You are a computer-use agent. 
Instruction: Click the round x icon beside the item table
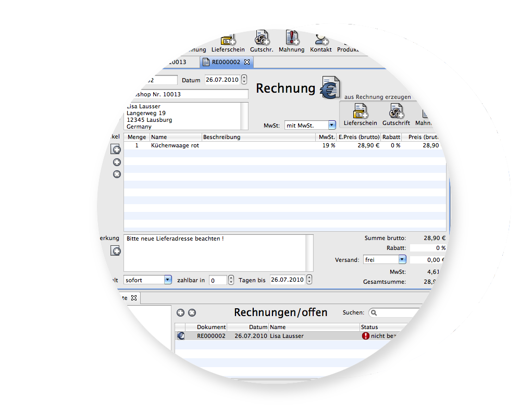[x=117, y=174]
